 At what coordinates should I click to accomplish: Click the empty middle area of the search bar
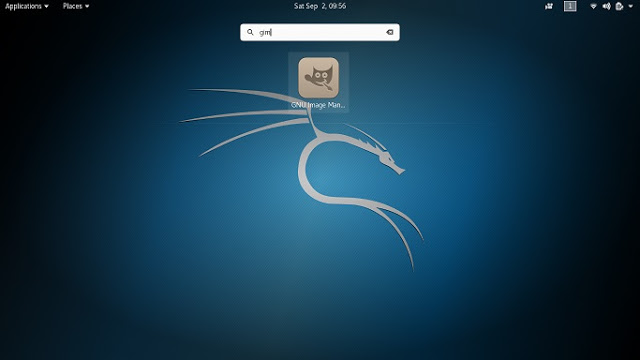[x=327, y=32]
